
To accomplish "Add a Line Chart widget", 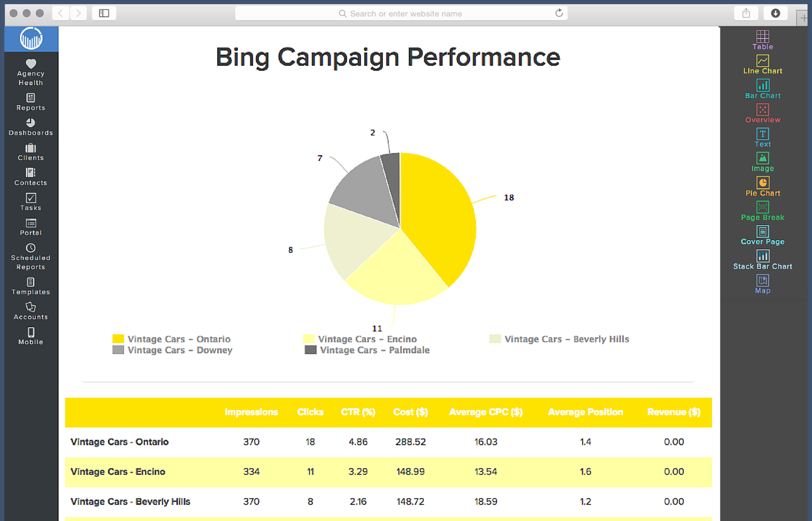I will click(763, 65).
